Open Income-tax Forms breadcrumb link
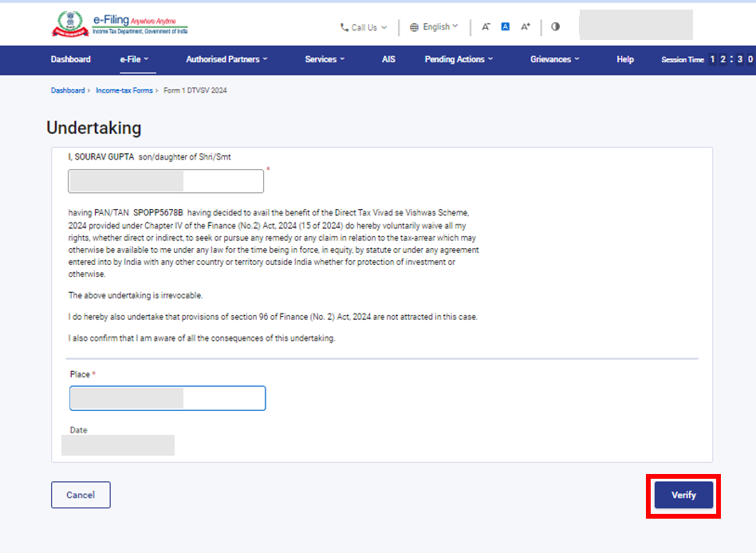756x553 pixels. [124, 91]
